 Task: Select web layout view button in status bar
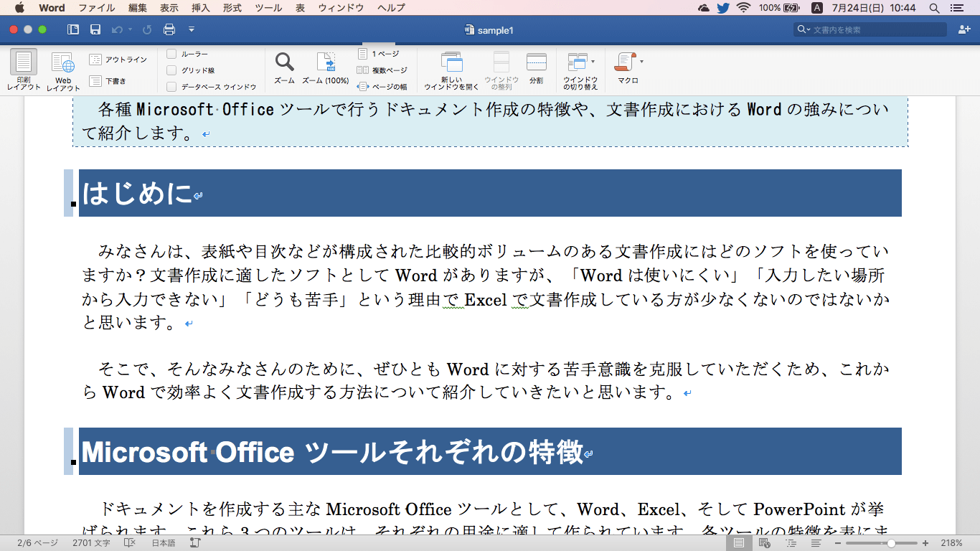(765, 543)
